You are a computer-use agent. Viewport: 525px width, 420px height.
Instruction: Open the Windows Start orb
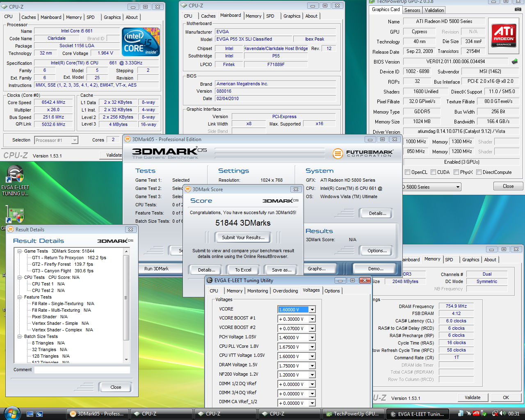pos(11,413)
